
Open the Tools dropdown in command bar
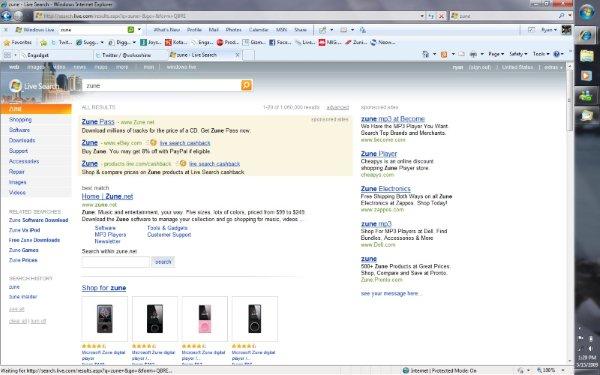click(541, 54)
